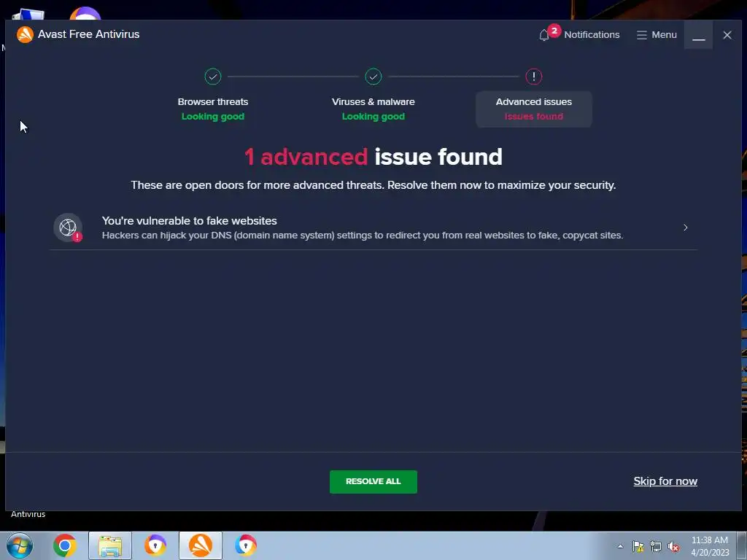Open the Windows Start menu
The height and width of the screenshot is (560, 747).
click(x=20, y=545)
